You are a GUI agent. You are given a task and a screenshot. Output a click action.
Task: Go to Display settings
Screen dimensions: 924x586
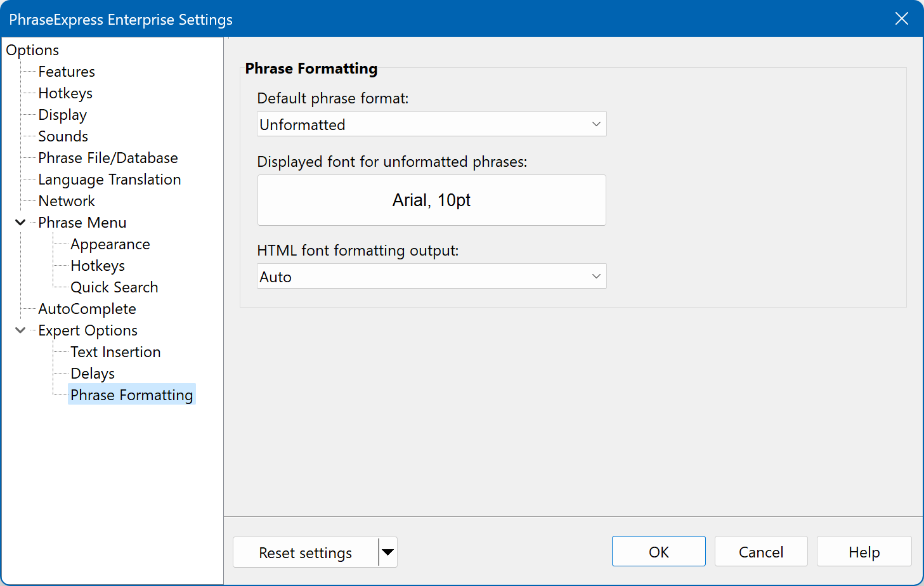[x=62, y=115]
